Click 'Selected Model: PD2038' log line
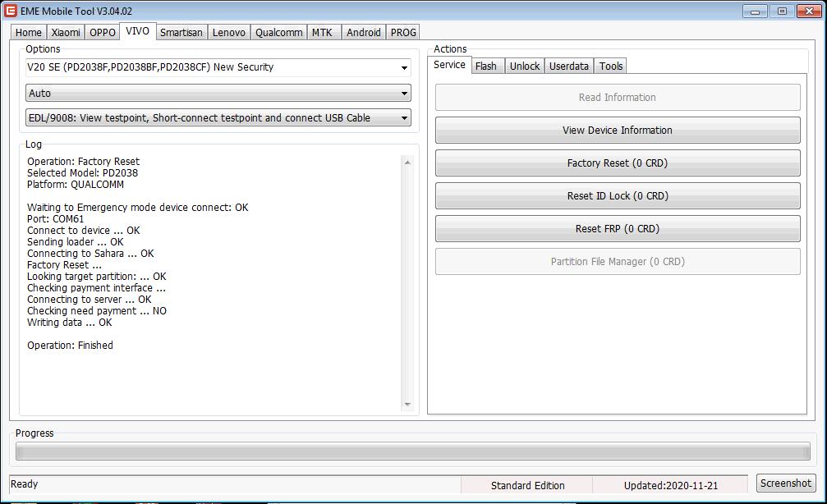The image size is (827, 504). [83, 173]
